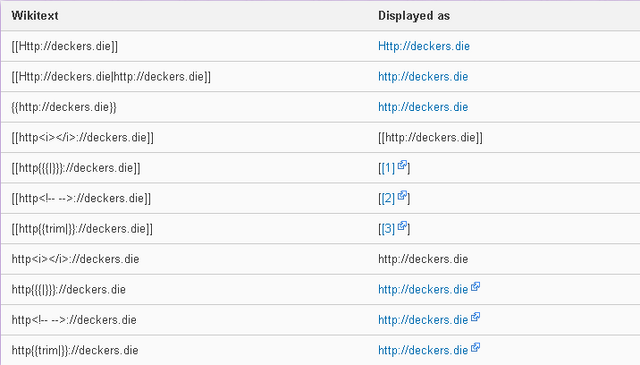The height and width of the screenshot is (365, 640).
Task: Click external link icon in http<!-- --> row
Action: click(475, 317)
